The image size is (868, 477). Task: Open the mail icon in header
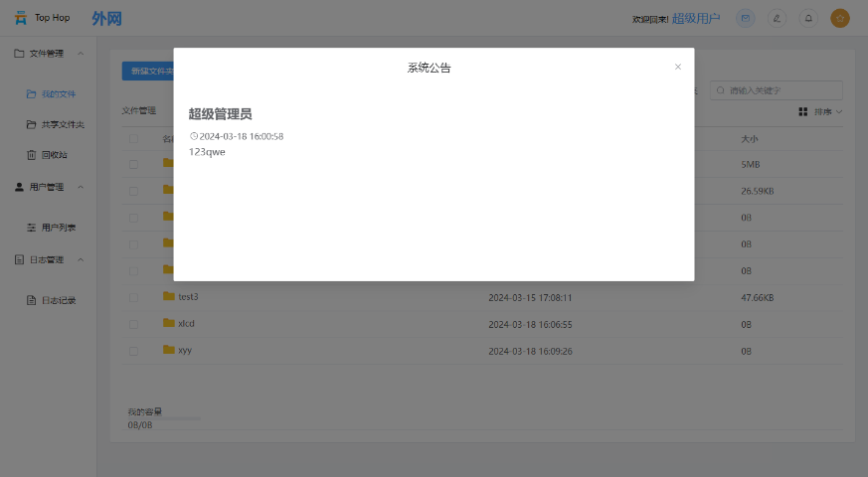tap(746, 18)
